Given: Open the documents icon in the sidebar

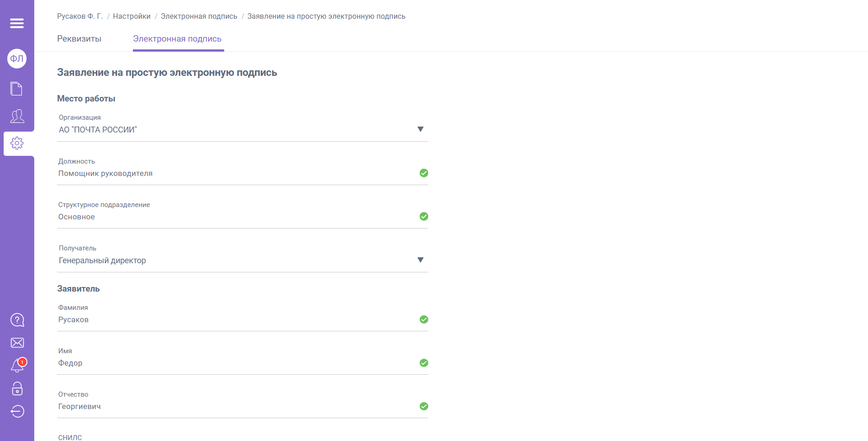Looking at the screenshot, I should coord(17,89).
